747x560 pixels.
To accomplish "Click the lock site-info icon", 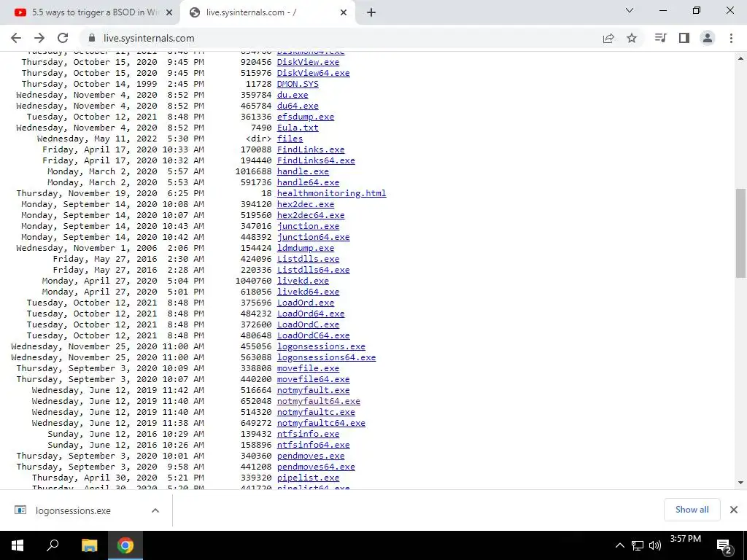I will tap(92, 38).
